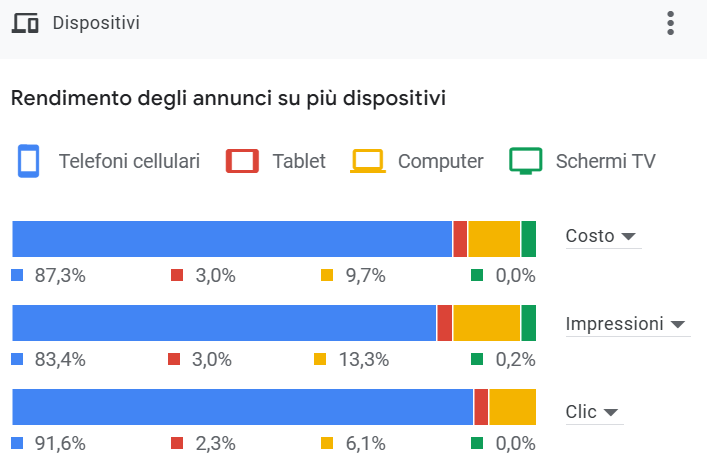Click the yellow computer segment of Impressioni bar
This screenshot has height=468, width=707.
point(486,323)
